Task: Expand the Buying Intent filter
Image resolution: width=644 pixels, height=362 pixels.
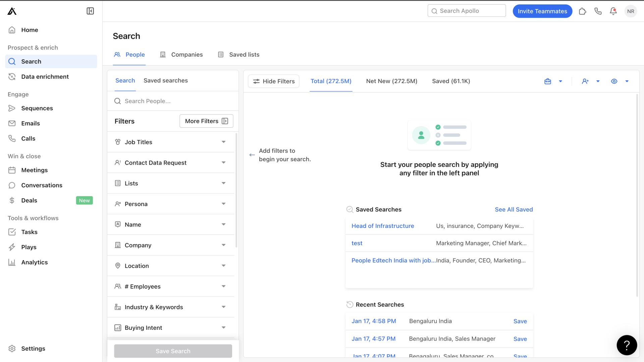Action: point(171,327)
